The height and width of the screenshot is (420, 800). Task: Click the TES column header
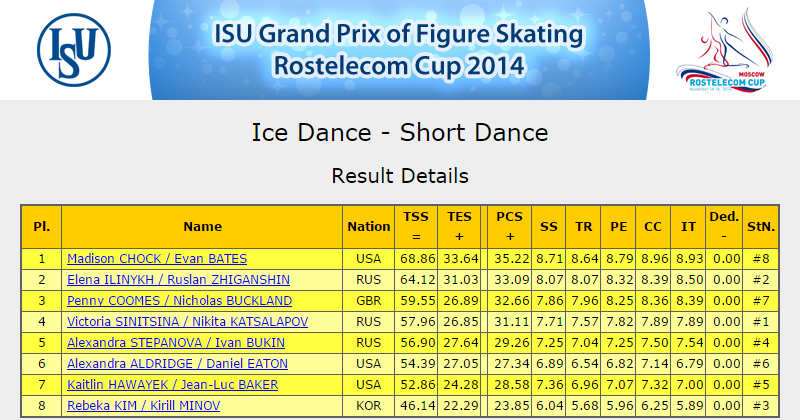point(459,227)
